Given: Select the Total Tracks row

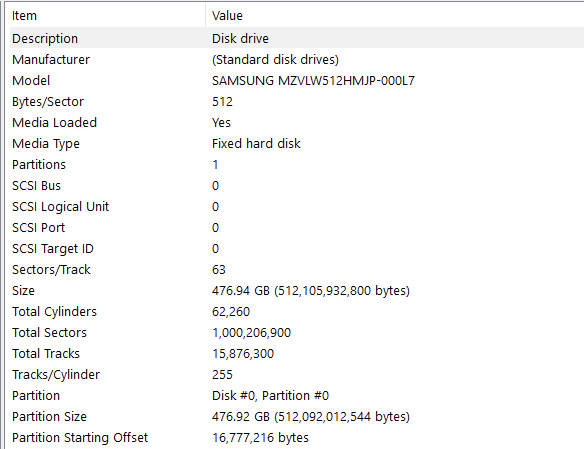Looking at the screenshot, I should pos(297,353).
